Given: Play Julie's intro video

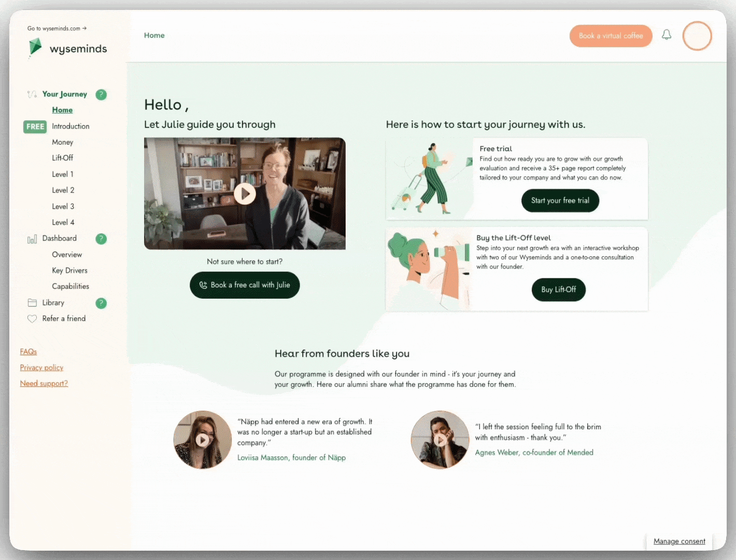Looking at the screenshot, I should pos(245,194).
